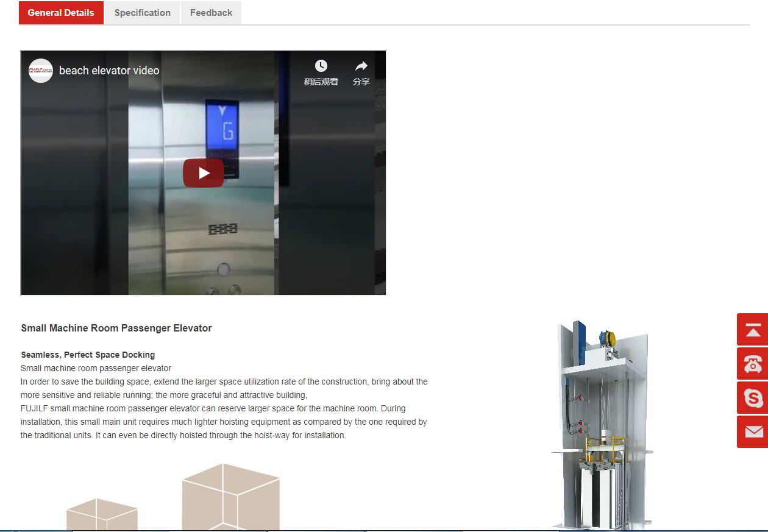Open the telephone contact icon

[x=753, y=364]
